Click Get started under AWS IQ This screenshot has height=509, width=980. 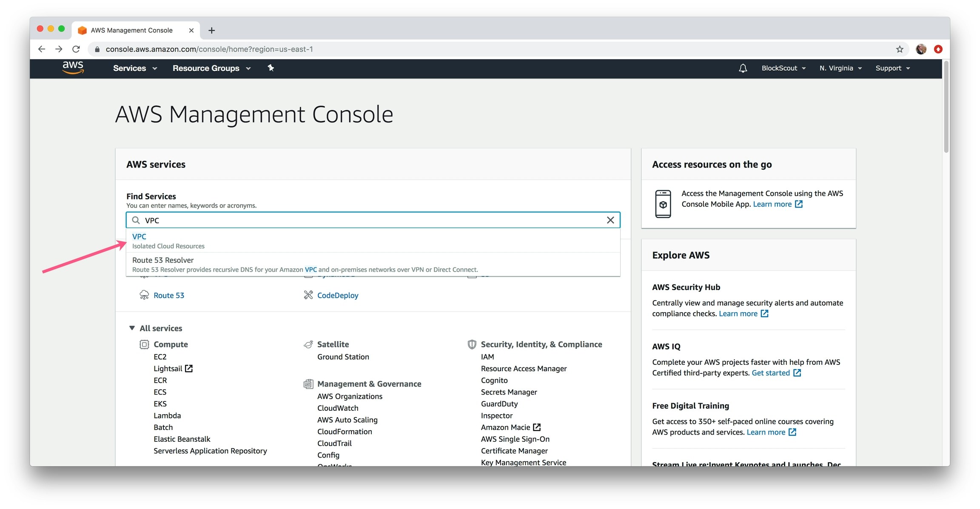tap(770, 373)
